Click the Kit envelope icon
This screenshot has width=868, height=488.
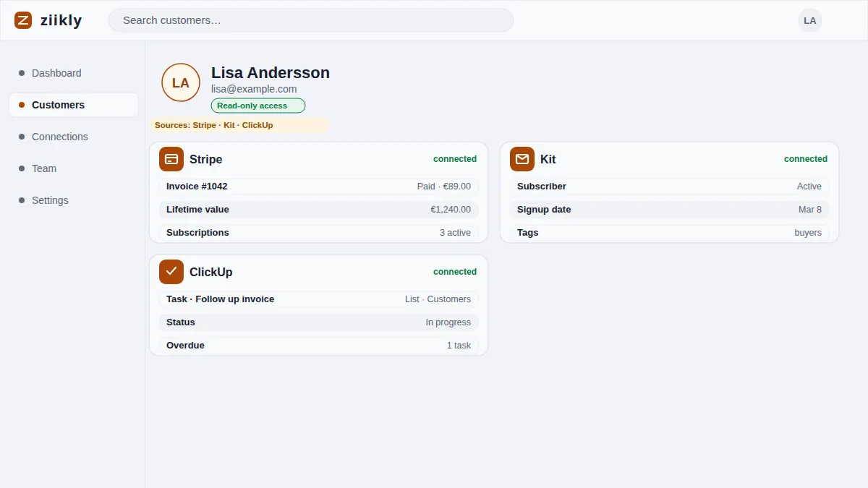(522, 159)
